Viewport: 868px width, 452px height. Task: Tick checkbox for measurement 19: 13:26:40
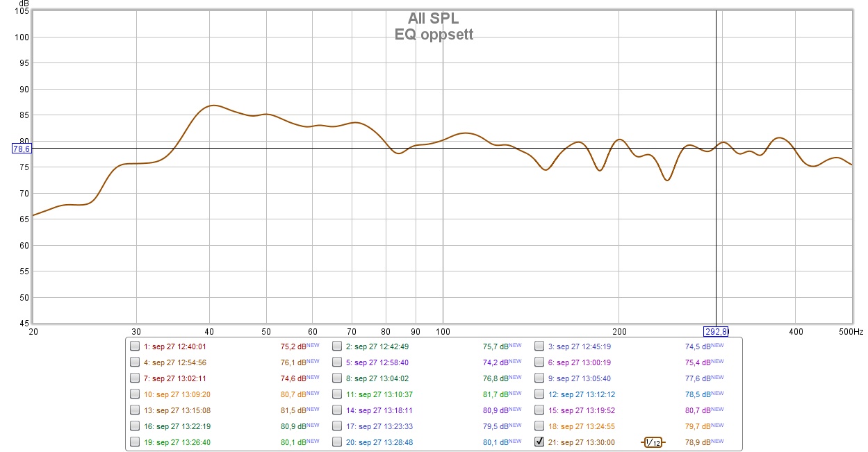[135, 442]
